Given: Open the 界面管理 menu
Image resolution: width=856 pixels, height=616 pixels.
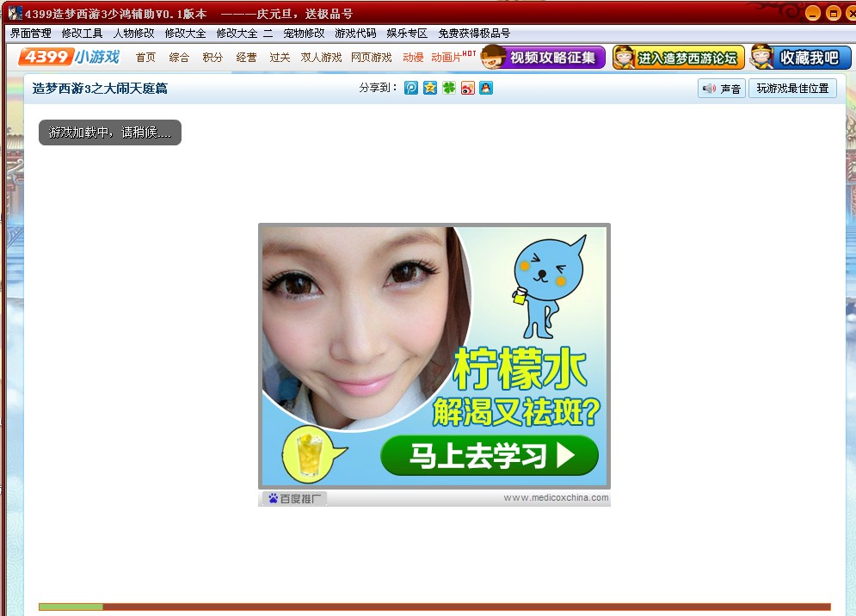Looking at the screenshot, I should tap(31, 34).
